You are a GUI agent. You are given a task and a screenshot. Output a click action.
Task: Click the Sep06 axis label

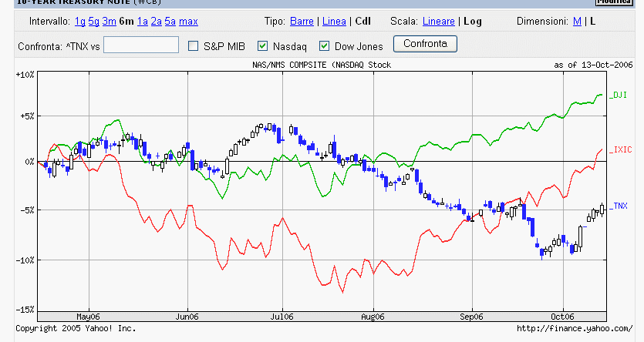(471, 317)
